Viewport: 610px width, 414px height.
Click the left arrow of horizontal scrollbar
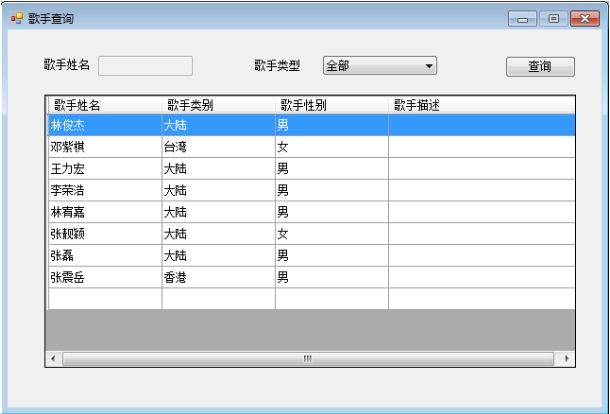[x=54, y=359]
